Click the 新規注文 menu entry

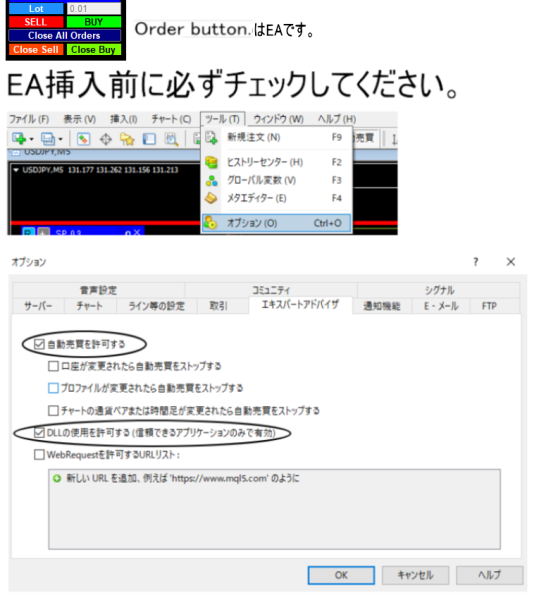tap(276, 137)
